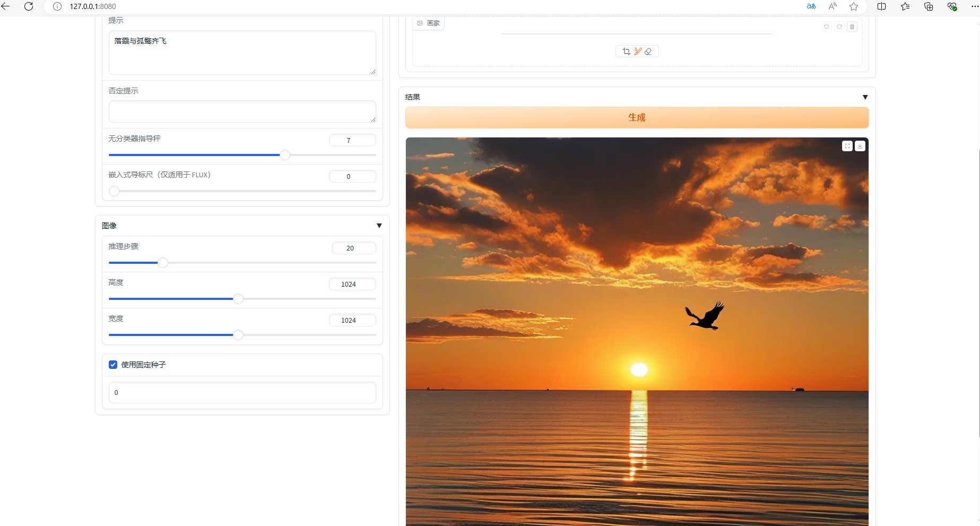
Task: Select the eraser tool
Action: [x=648, y=51]
